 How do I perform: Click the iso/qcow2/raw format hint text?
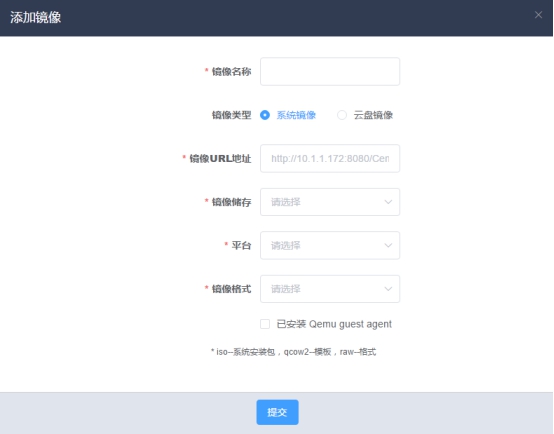coord(294,352)
